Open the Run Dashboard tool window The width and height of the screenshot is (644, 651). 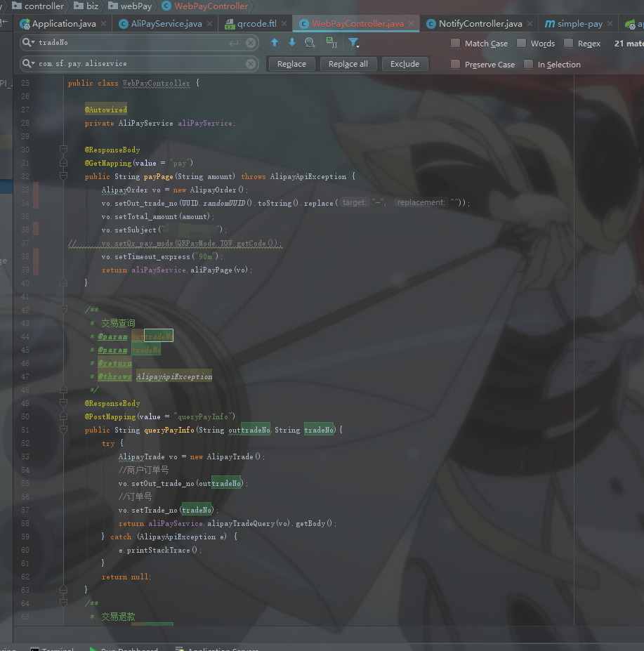pyautogui.click(x=124, y=649)
